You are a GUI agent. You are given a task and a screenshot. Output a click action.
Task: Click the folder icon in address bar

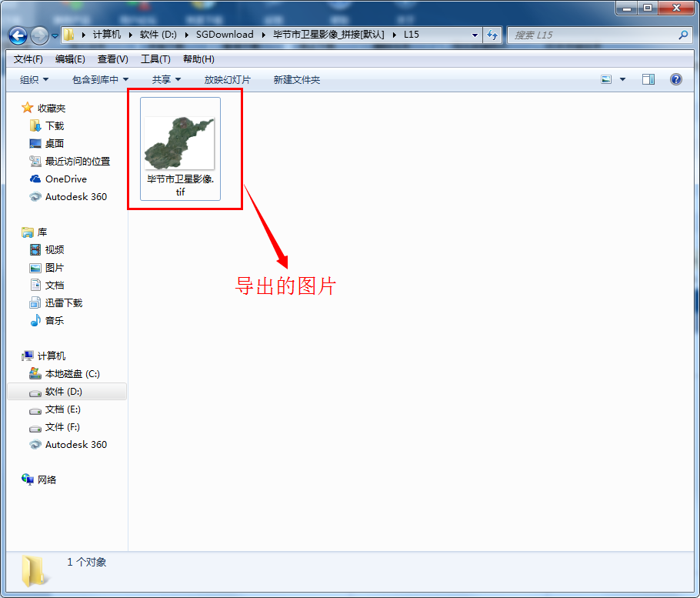(x=68, y=35)
